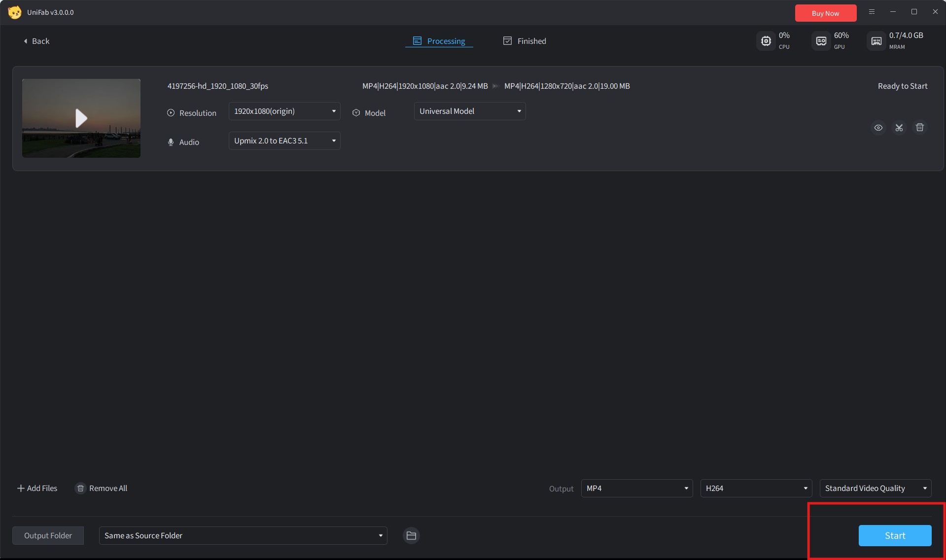
Task: Change the MP4 output format dropdown
Action: (x=637, y=489)
